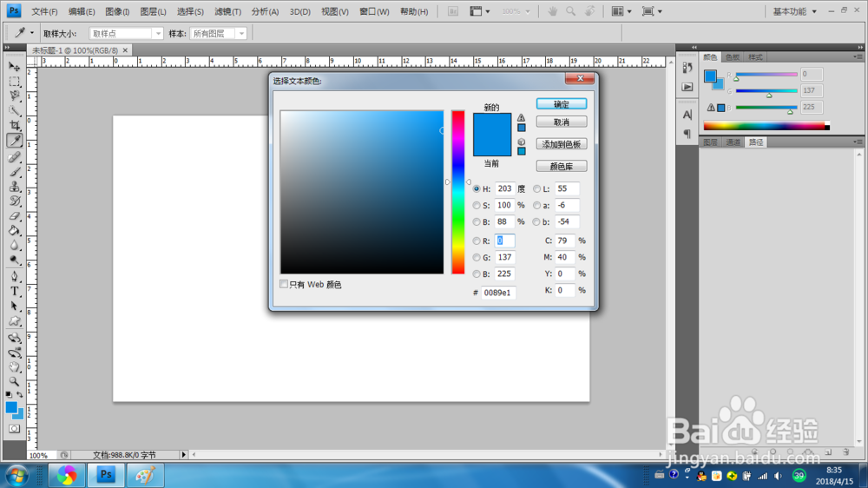Select the Lab b radio button
Viewport: 868px width, 488px height.
point(536,222)
